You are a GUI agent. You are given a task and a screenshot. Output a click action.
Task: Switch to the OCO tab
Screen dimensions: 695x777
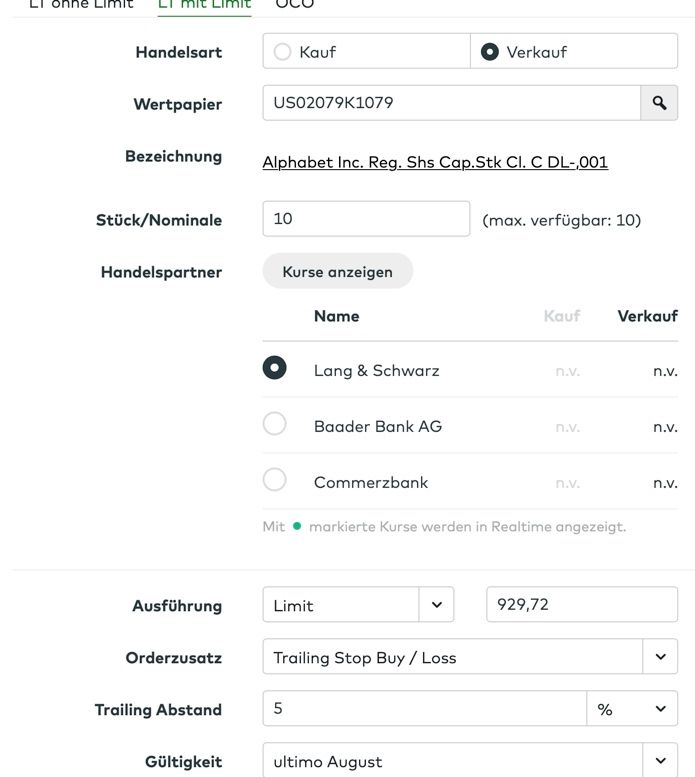pyautogui.click(x=294, y=4)
